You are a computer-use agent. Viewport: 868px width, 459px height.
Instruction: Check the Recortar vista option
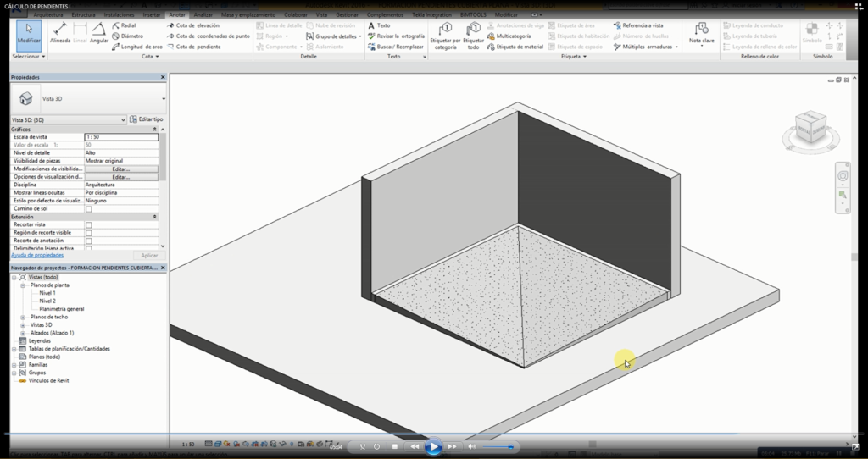pos(89,224)
